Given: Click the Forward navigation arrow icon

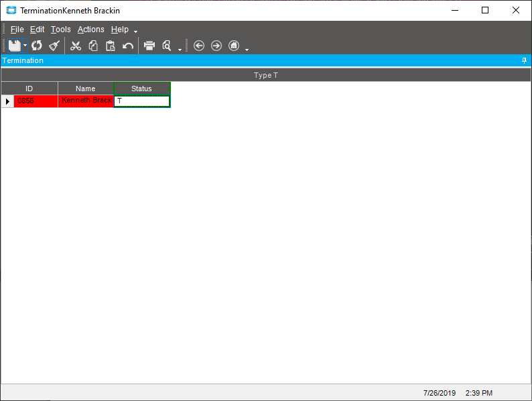Looking at the screenshot, I should pos(216,46).
